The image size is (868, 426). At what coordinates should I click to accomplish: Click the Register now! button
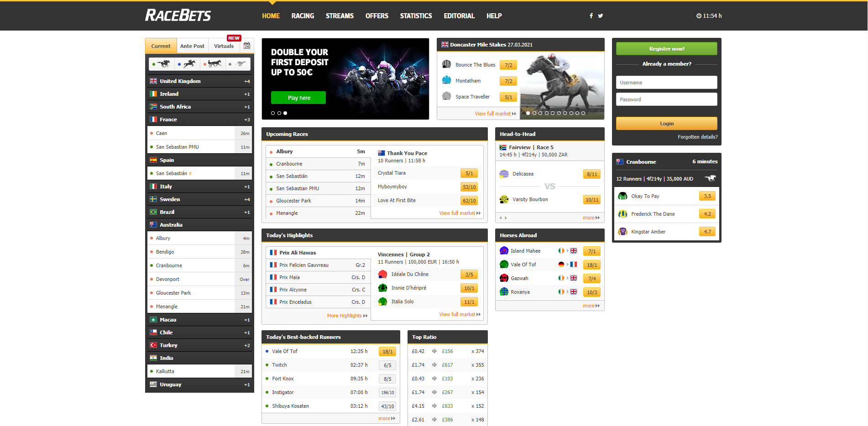[x=666, y=49]
